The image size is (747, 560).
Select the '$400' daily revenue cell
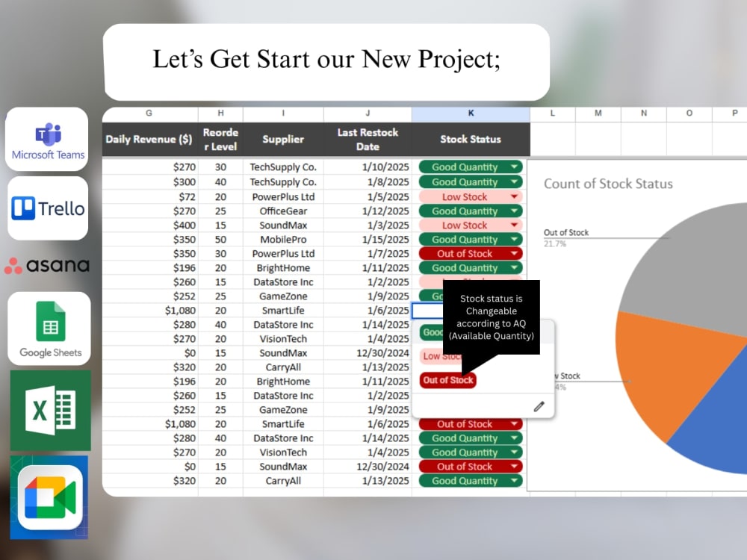tap(149, 225)
